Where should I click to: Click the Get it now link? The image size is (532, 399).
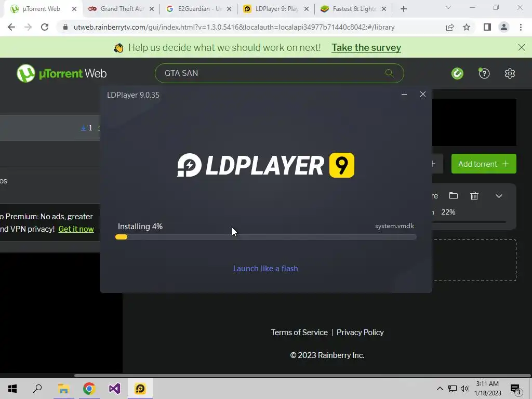[x=76, y=229]
